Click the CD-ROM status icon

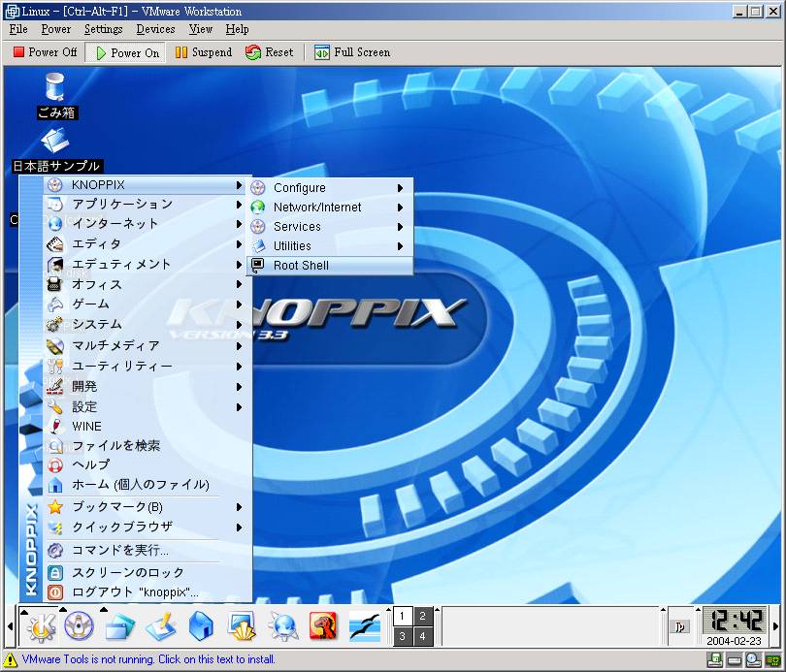point(753,660)
